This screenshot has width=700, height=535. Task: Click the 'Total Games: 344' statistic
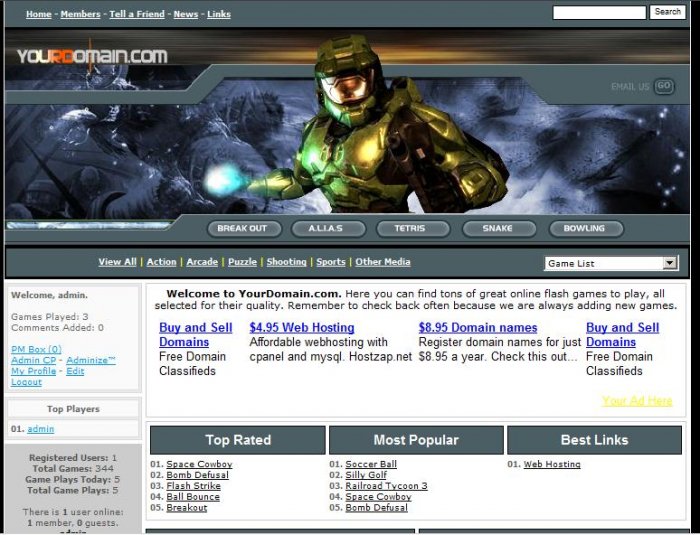tap(73, 469)
